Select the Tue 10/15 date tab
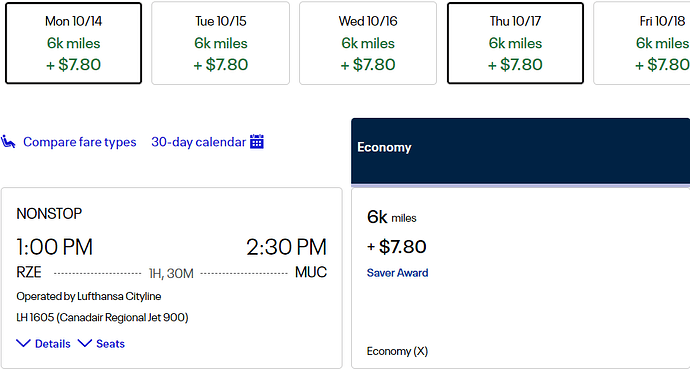This screenshot has width=690, height=370. pyautogui.click(x=220, y=43)
